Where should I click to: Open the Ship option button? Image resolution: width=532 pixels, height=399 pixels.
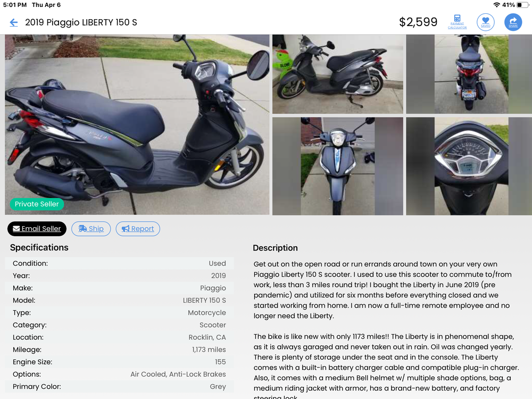click(91, 229)
